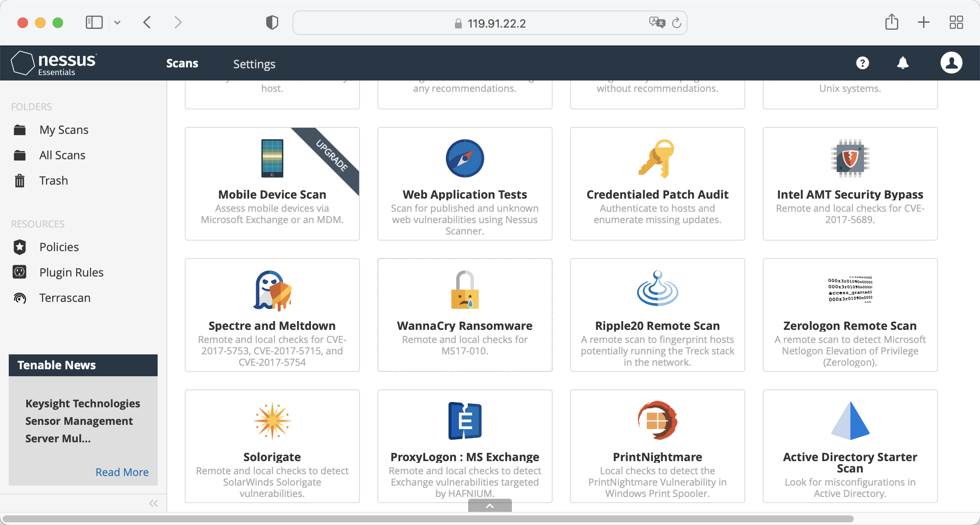Open the Keysight Technologies news headline

(x=83, y=421)
